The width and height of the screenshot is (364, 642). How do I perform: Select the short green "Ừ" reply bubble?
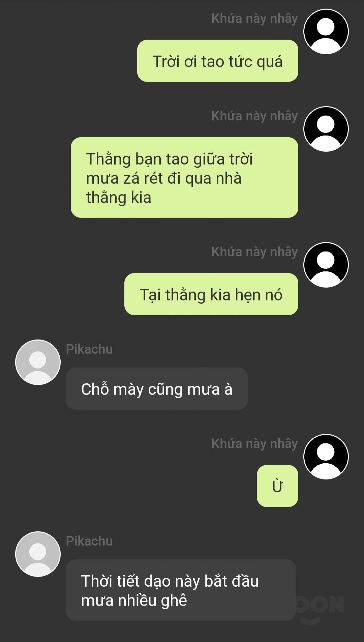277,486
